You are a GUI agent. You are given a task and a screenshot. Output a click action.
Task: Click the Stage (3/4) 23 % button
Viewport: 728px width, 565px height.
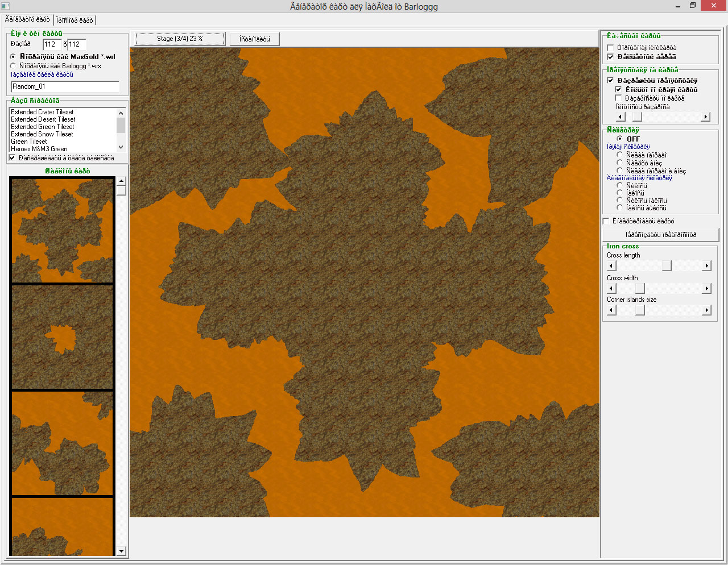180,39
